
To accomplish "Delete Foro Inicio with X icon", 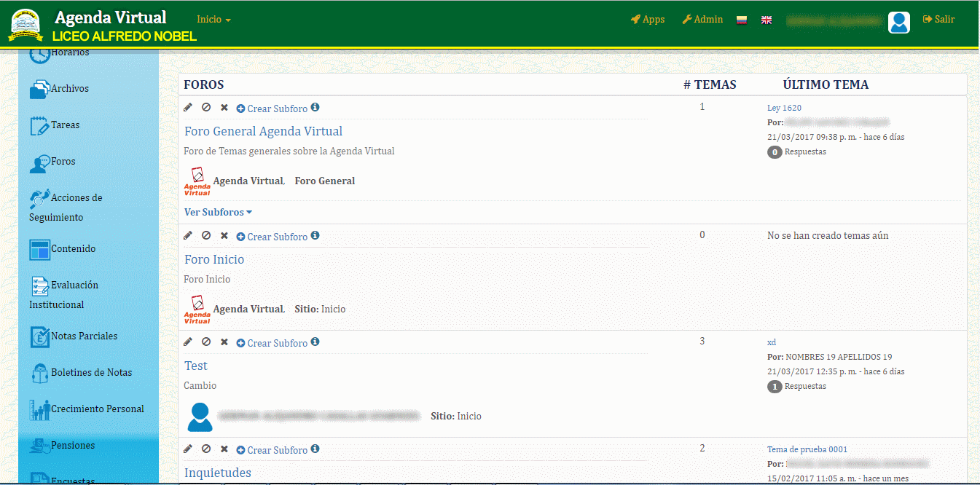I will [x=224, y=236].
